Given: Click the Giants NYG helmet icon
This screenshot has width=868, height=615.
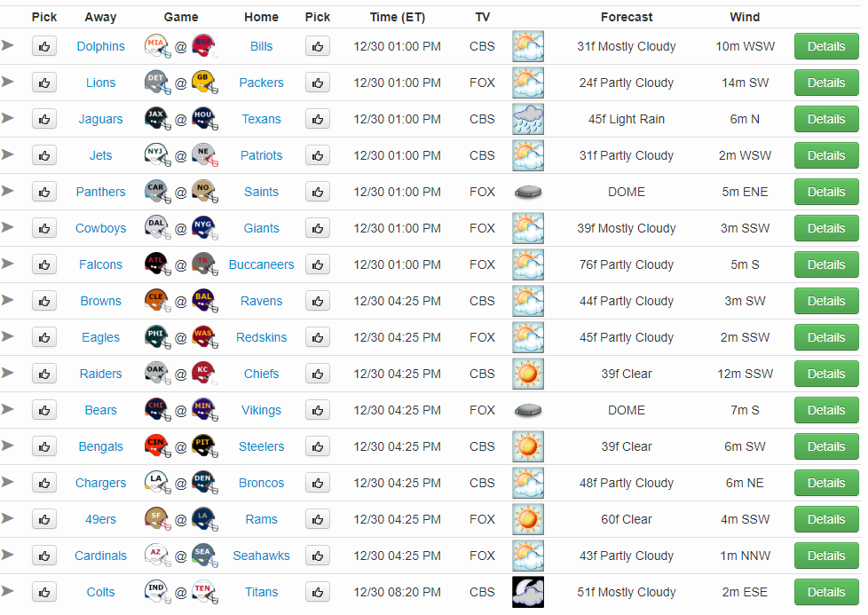Looking at the screenshot, I should [x=205, y=228].
